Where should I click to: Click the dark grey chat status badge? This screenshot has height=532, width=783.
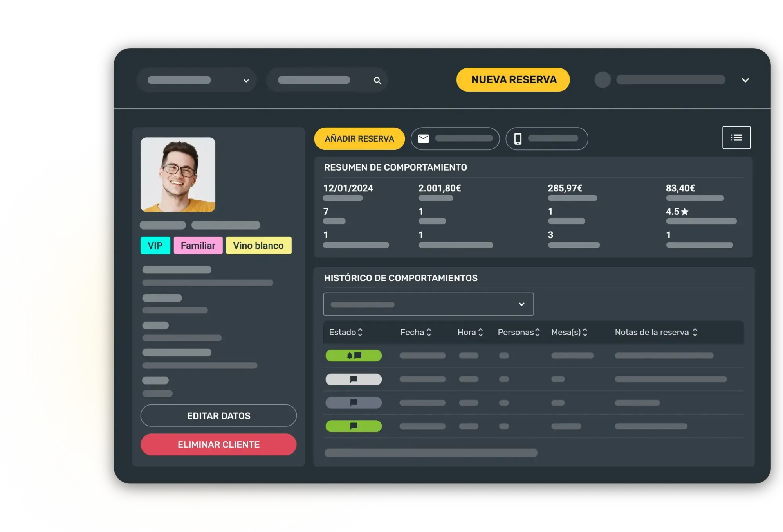(354, 403)
